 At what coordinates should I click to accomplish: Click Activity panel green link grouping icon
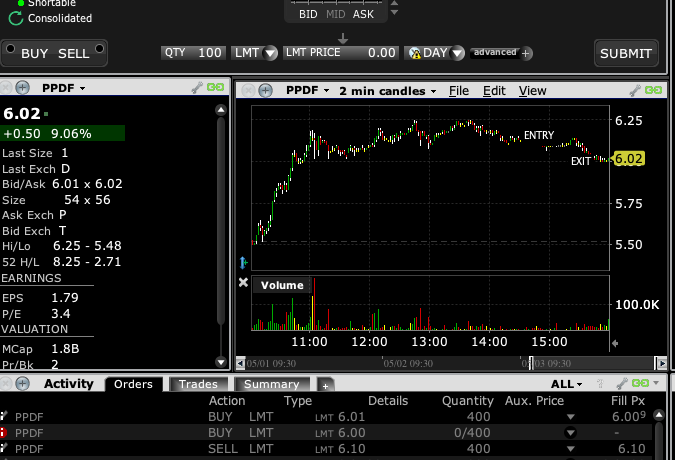pyautogui.click(x=640, y=383)
